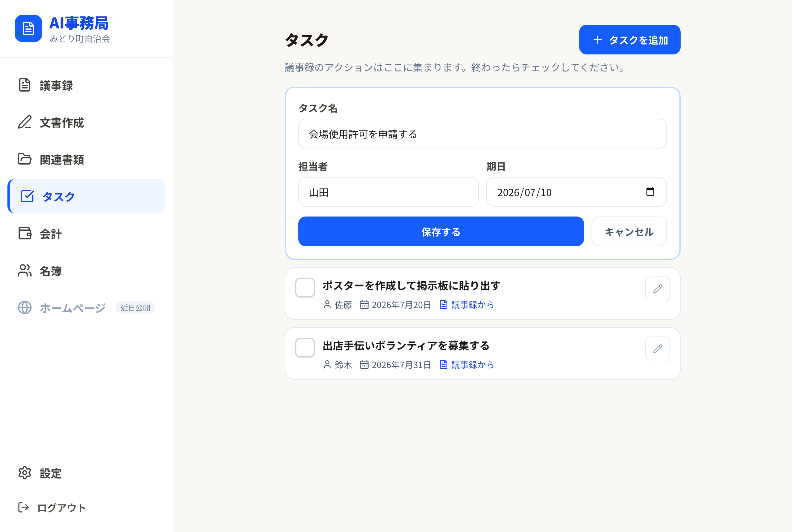Click the 名簿 people icon in sidebar

click(x=24, y=270)
